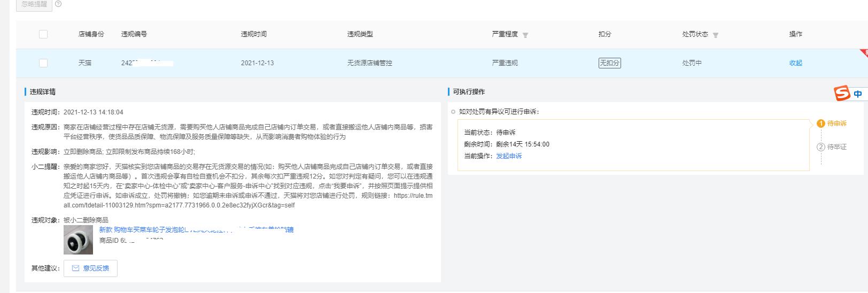The image size is (868, 293).
Task: Click the 可执行操作 section heading
Action: coord(469,92)
